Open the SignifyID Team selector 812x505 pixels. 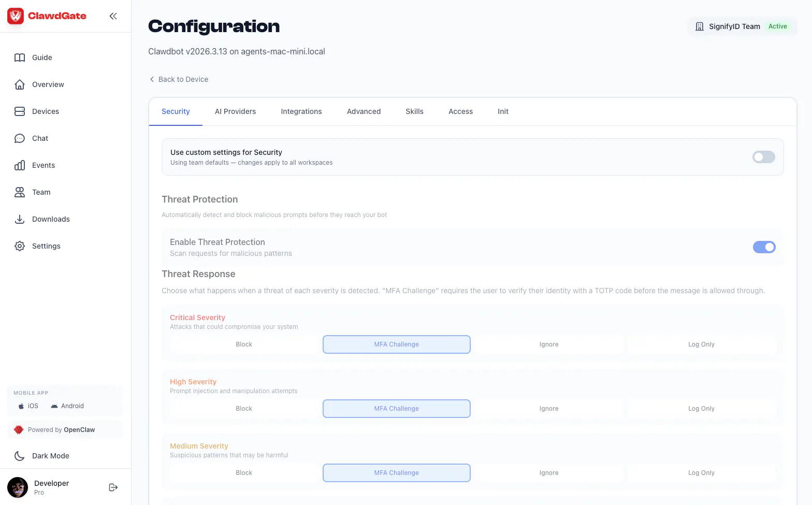point(743,26)
